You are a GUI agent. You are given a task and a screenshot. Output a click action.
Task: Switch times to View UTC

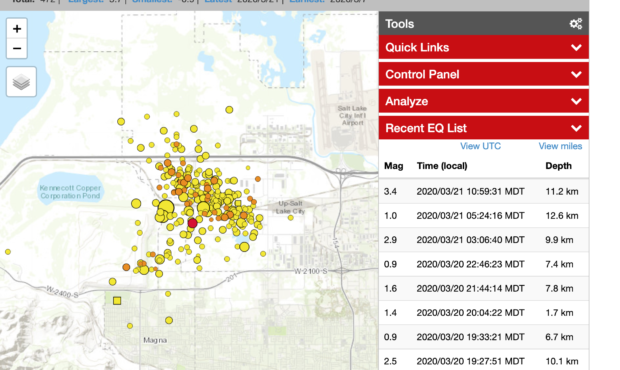click(480, 146)
